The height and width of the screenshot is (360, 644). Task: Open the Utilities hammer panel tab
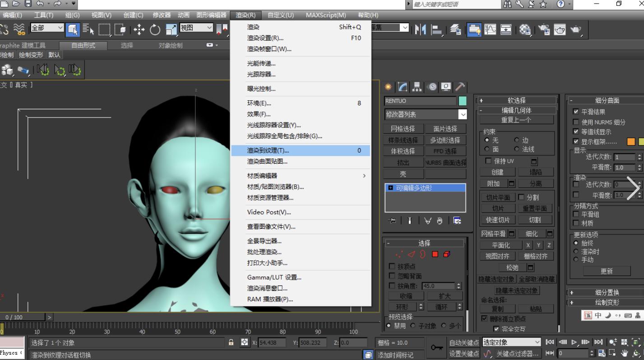tap(460, 87)
